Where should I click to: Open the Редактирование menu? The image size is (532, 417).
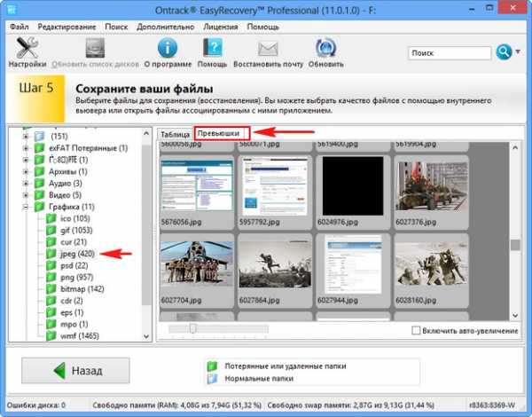click(x=66, y=27)
